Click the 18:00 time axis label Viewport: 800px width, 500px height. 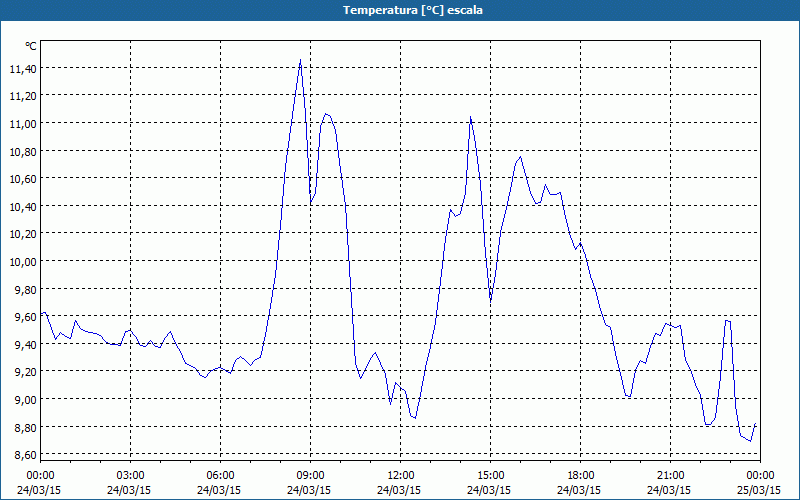pyautogui.click(x=580, y=476)
